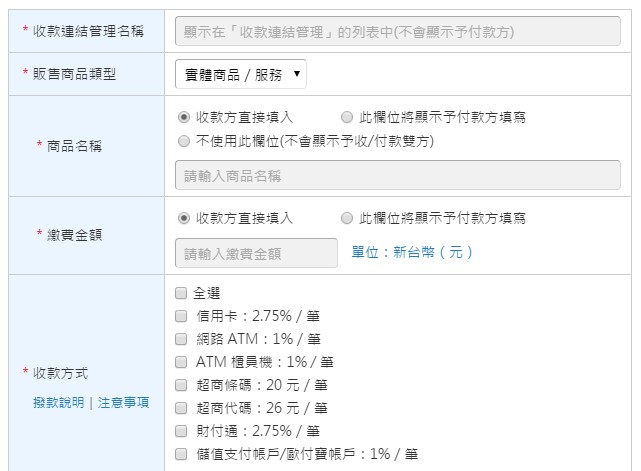
Task: Check the 全選 checkbox
Action: pos(181,293)
